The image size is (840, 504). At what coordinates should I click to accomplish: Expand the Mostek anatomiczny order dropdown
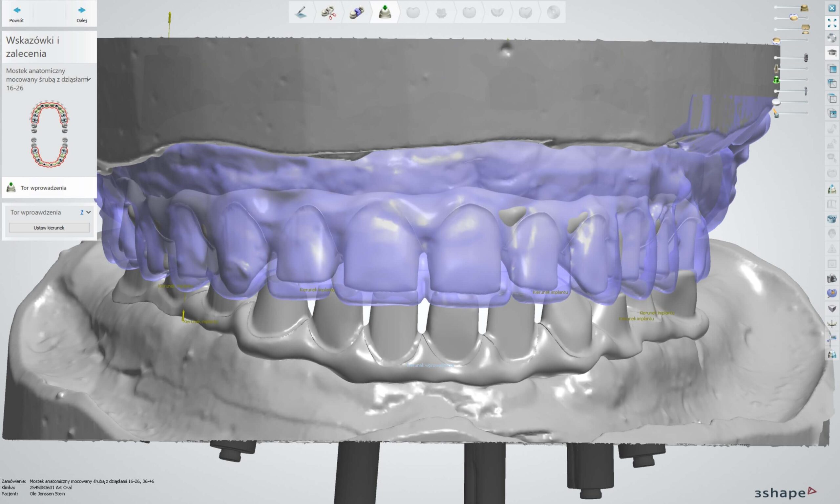(x=89, y=79)
